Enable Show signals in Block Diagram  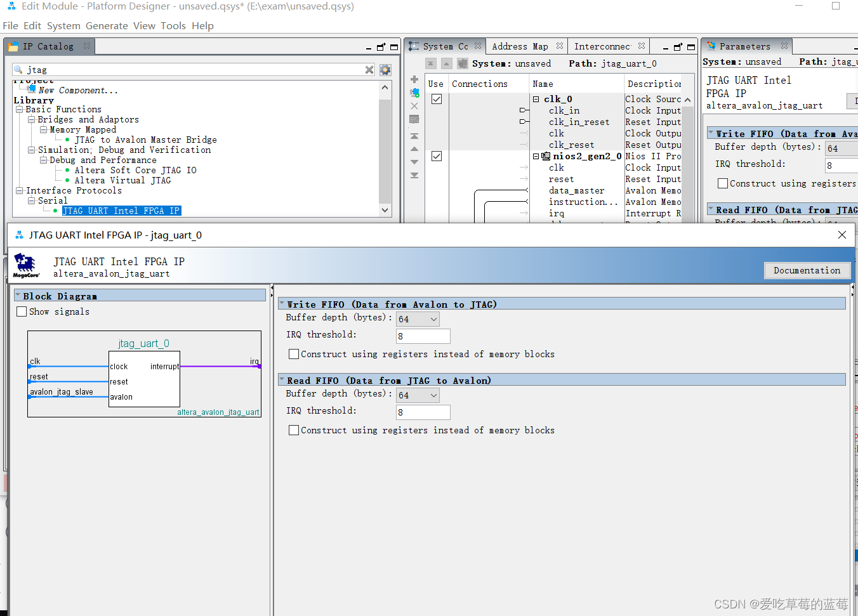point(22,311)
